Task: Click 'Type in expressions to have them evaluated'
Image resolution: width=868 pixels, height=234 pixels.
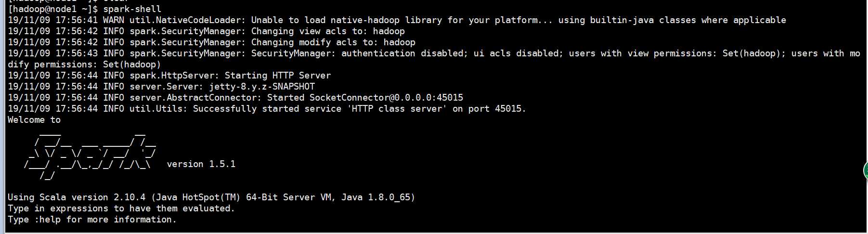Action: point(121,208)
